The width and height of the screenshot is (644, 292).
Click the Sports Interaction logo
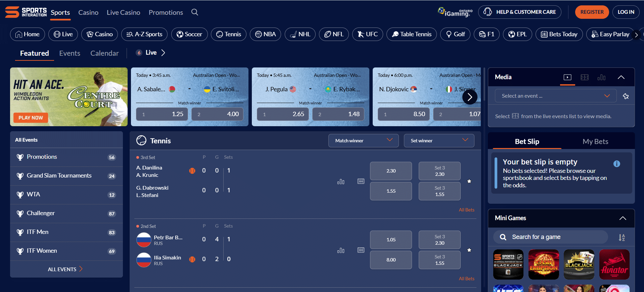coord(26,12)
